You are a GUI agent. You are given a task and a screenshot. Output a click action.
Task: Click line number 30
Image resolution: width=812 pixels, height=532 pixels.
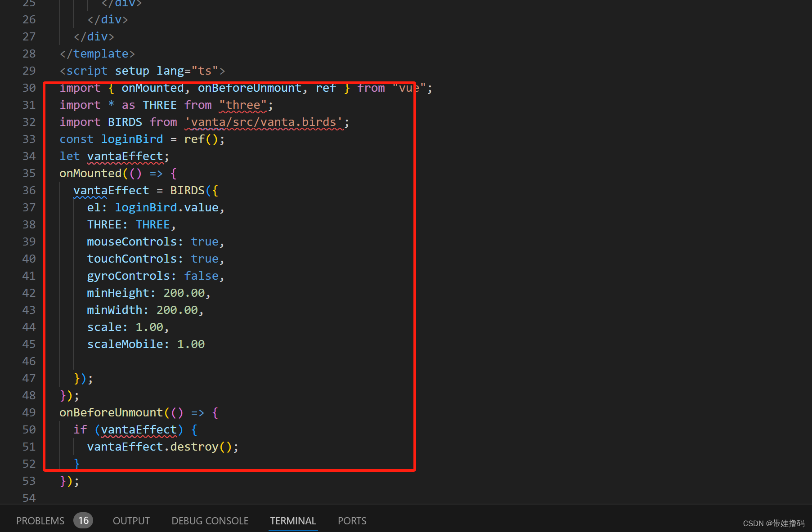(29, 88)
